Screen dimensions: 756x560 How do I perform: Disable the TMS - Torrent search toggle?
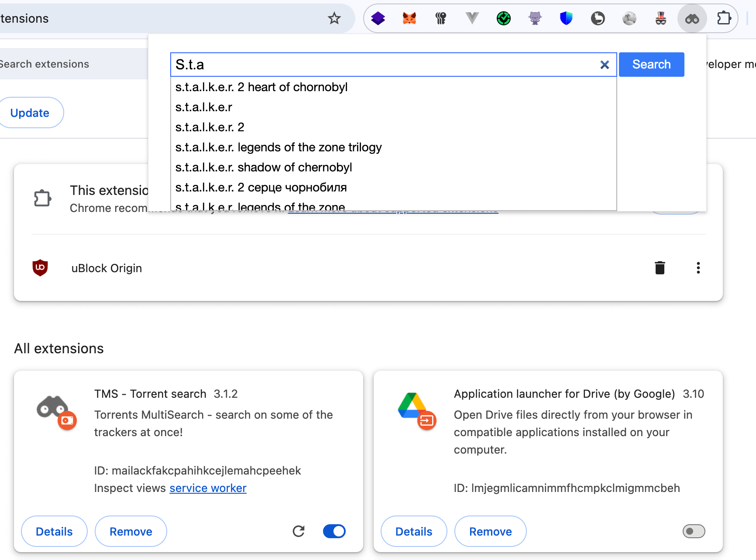(334, 531)
